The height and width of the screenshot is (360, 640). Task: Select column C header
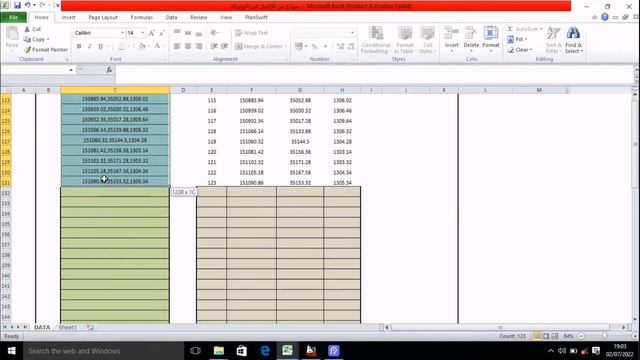[115, 90]
